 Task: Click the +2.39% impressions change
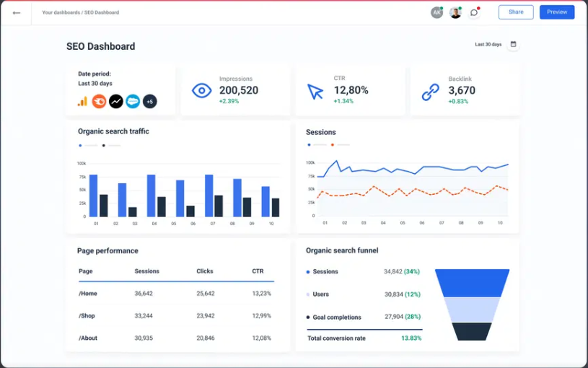point(229,101)
